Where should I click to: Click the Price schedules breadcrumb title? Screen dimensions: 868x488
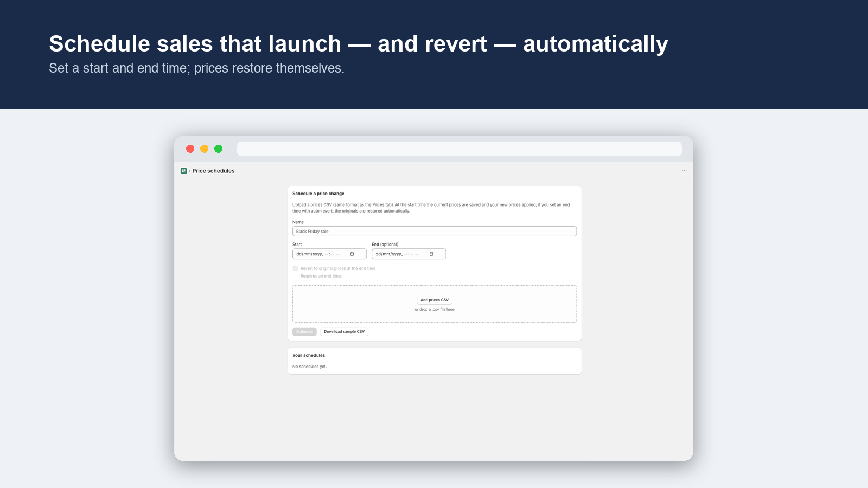[213, 171]
